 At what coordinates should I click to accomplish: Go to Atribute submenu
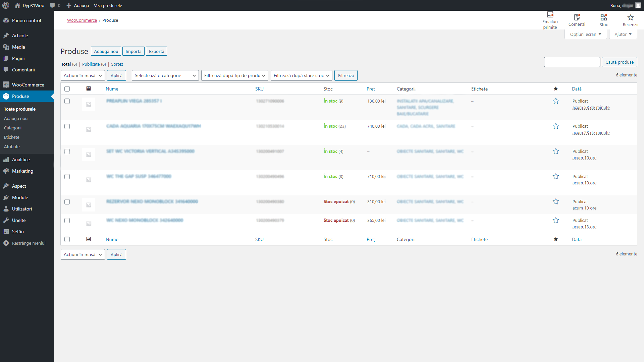[x=12, y=146]
